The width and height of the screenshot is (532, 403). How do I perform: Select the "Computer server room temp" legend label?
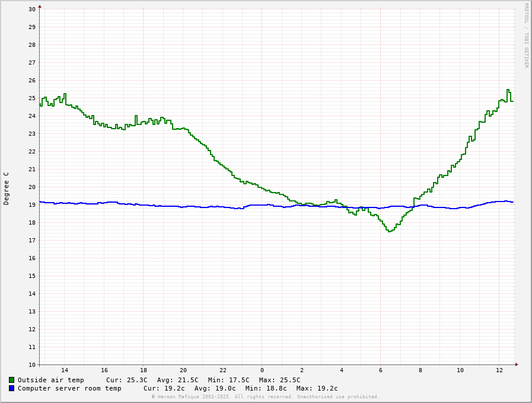coord(69,388)
